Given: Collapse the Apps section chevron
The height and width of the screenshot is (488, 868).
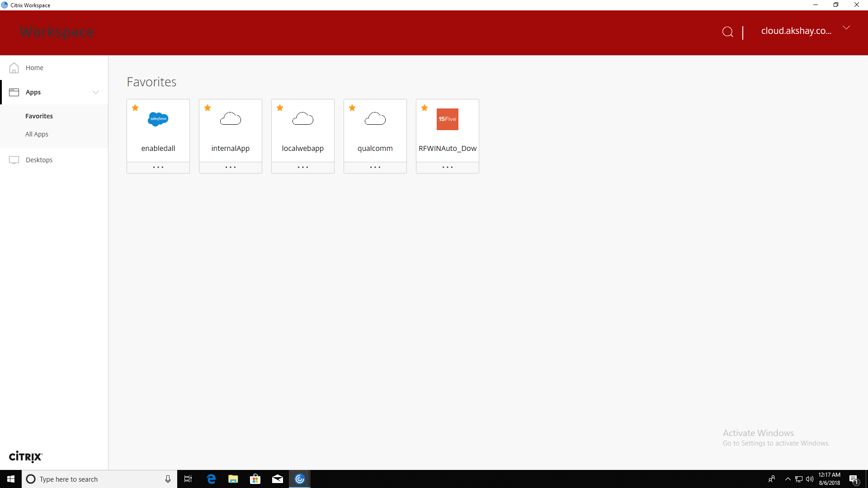Looking at the screenshot, I should pyautogui.click(x=96, y=92).
